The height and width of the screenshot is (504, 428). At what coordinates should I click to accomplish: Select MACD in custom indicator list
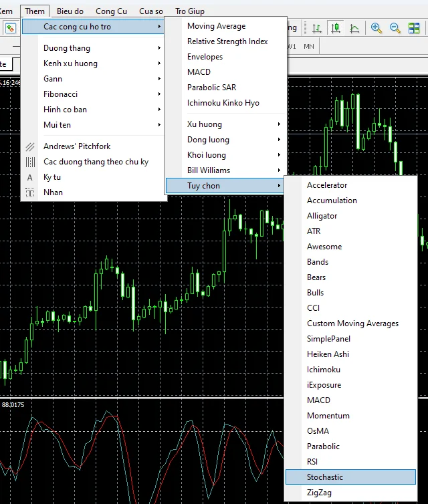click(350, 400)
